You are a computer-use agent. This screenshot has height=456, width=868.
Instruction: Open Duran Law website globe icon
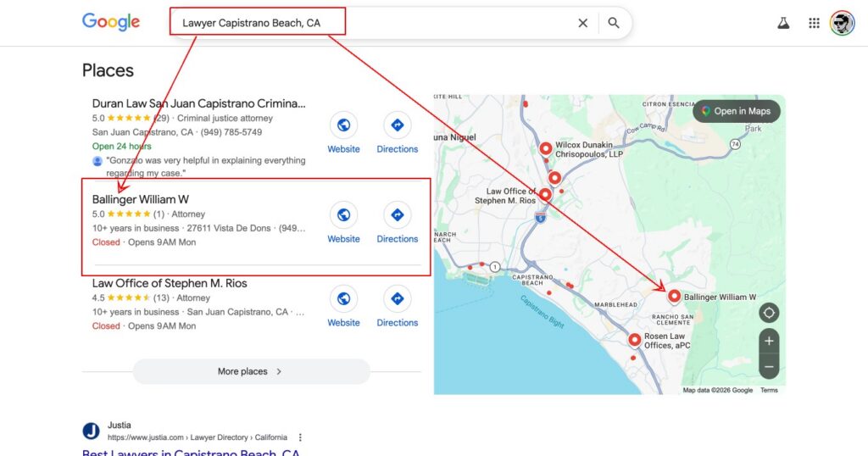click(343, 125)
